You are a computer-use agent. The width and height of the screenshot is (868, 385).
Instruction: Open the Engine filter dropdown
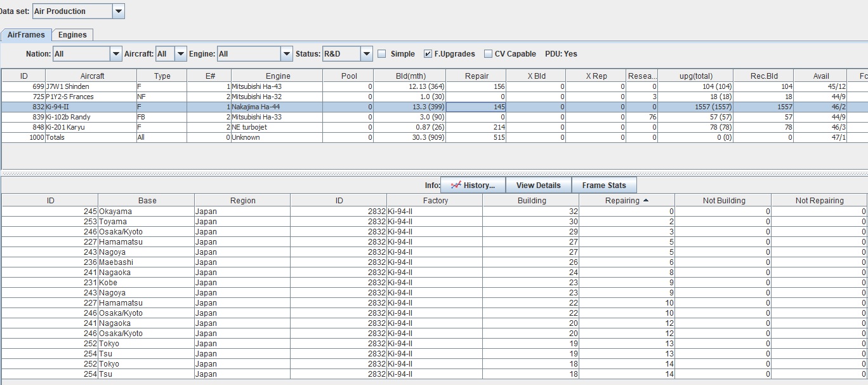(286, 54)
